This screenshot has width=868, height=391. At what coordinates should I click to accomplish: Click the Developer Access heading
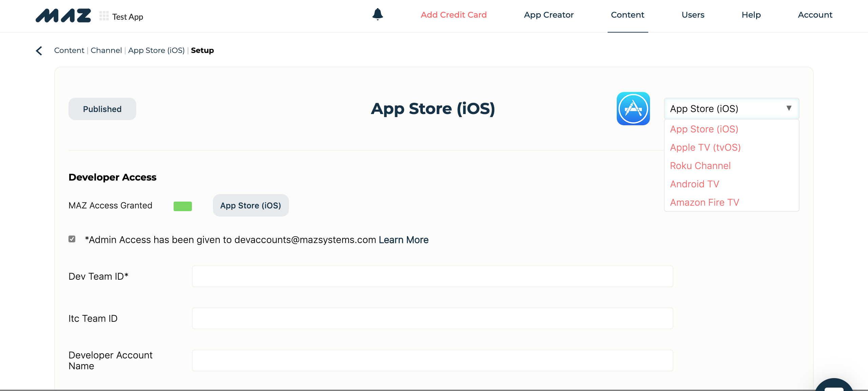[112, 177]
